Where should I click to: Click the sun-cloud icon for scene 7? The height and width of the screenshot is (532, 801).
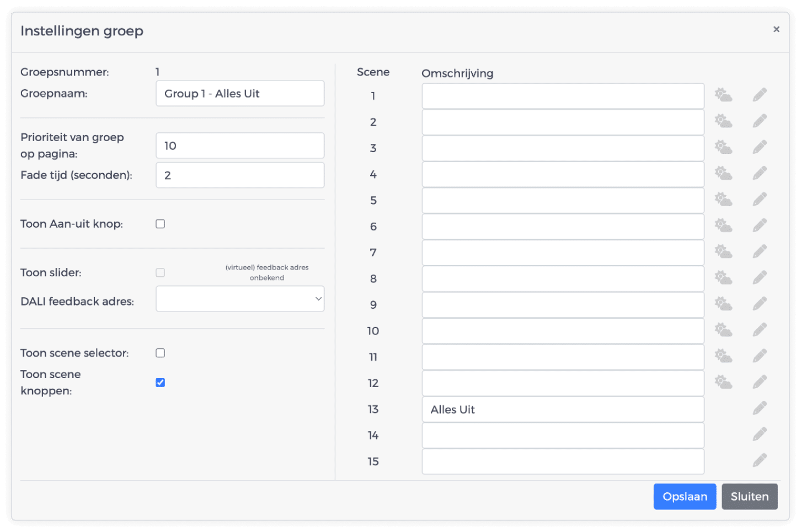tap(723, 251)
